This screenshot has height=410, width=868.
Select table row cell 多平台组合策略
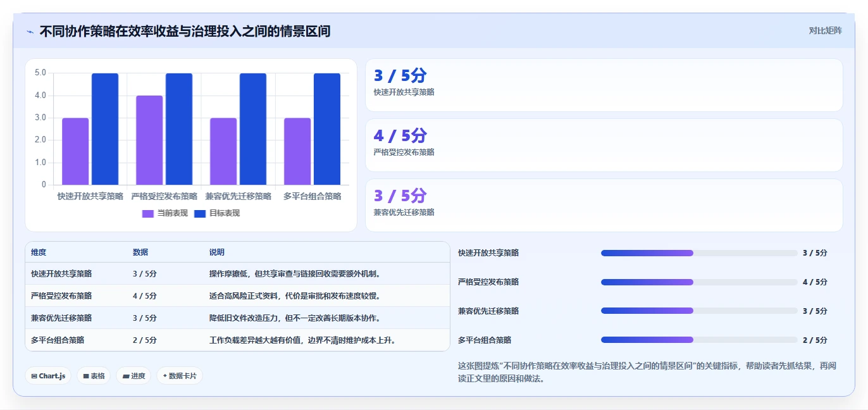pyautogui.click(x=58, y=340)
